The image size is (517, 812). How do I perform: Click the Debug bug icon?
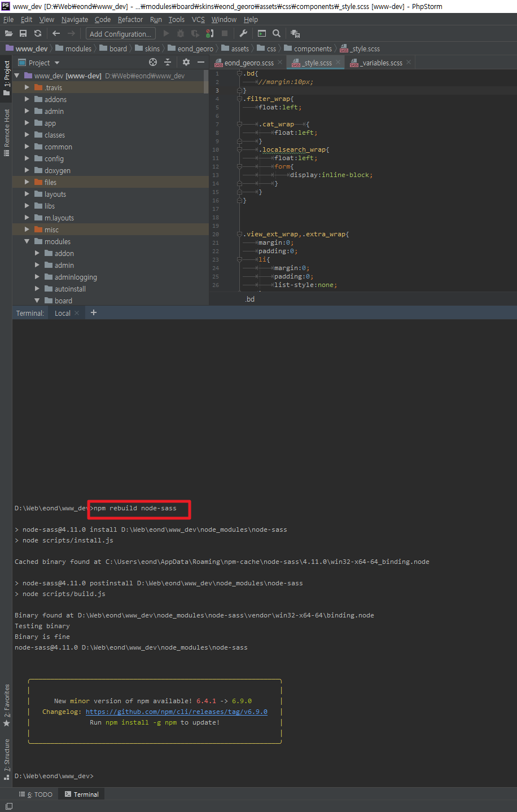pyautogui.click(x=181, y=34)
